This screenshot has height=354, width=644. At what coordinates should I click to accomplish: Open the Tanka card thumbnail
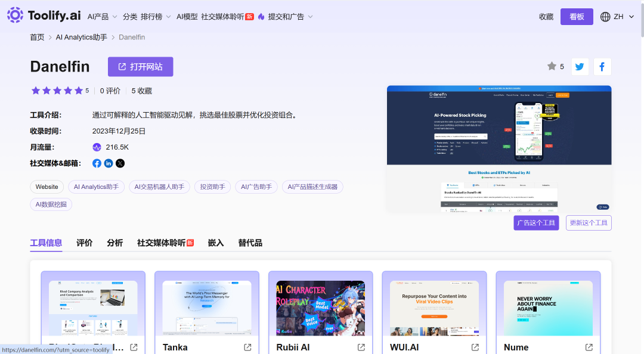point(207,308)
